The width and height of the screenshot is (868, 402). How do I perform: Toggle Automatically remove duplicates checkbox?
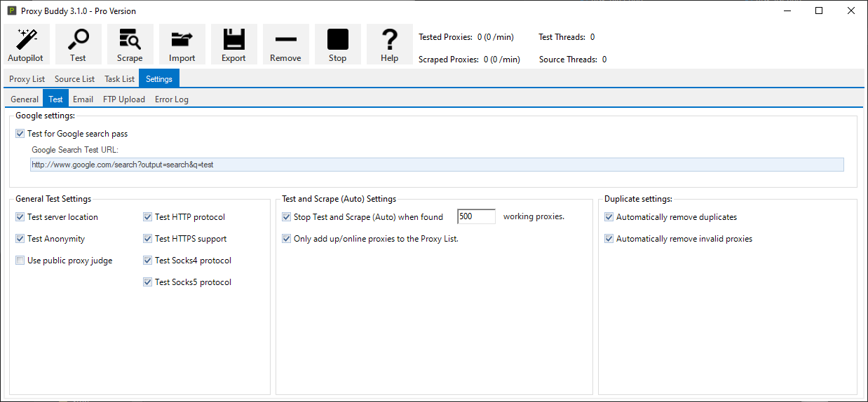click(x=609, y=217)
